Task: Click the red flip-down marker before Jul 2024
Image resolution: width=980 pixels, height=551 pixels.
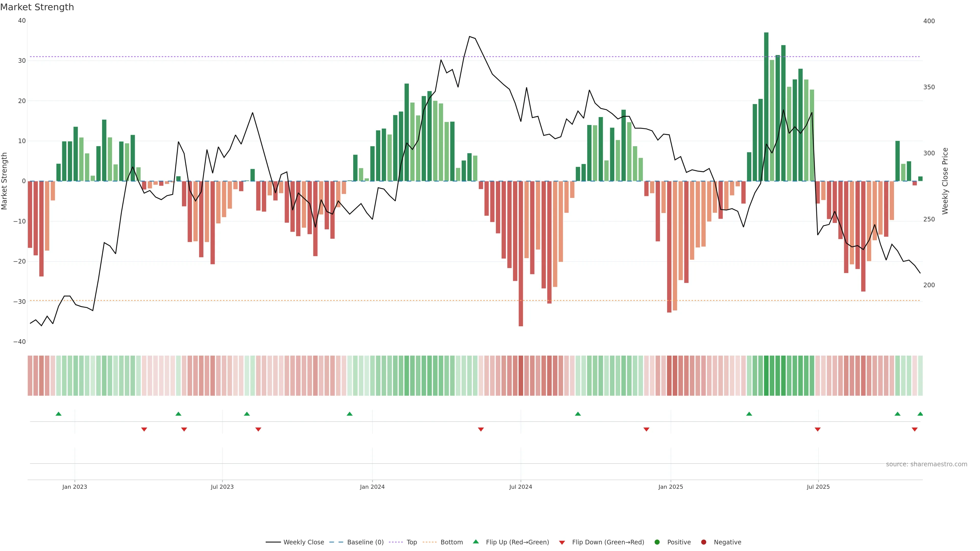Action: click(481, 429)
